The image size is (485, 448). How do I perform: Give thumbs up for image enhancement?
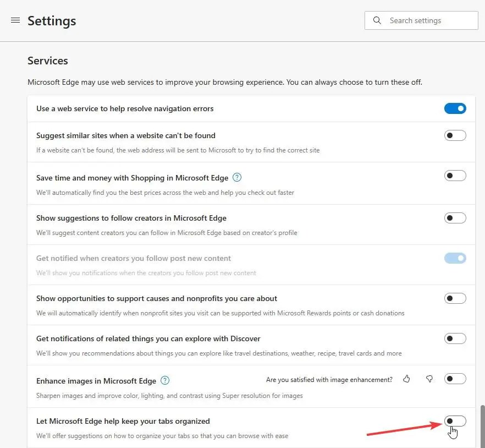coord(406,379)
